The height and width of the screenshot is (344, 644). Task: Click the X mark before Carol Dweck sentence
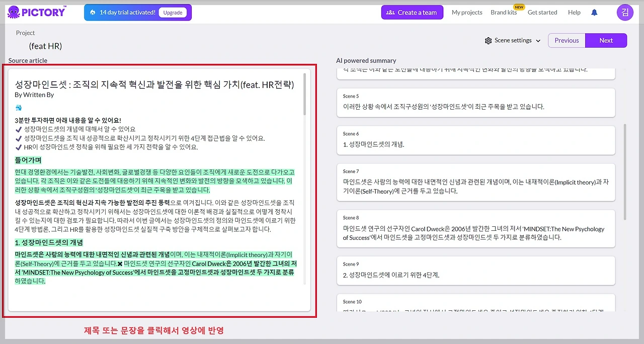(120, 264)
